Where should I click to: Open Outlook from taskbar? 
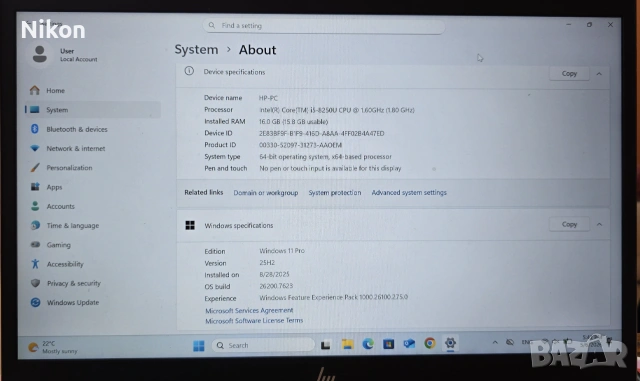pos(409,343)
